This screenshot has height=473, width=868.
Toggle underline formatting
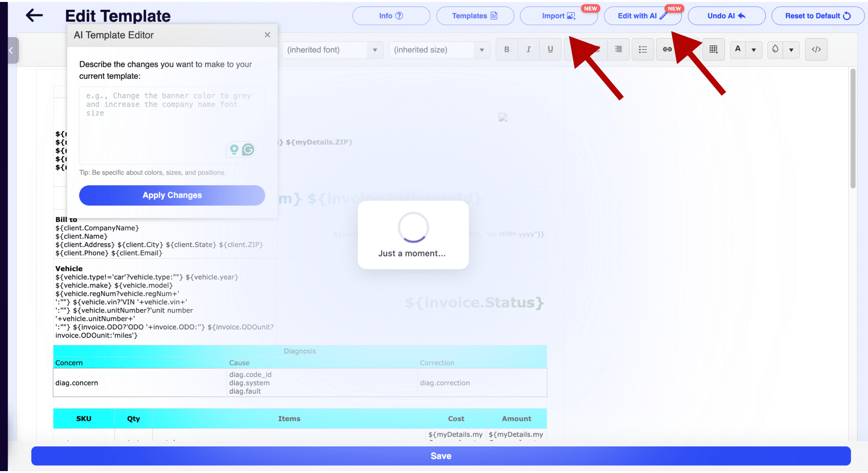550,49
